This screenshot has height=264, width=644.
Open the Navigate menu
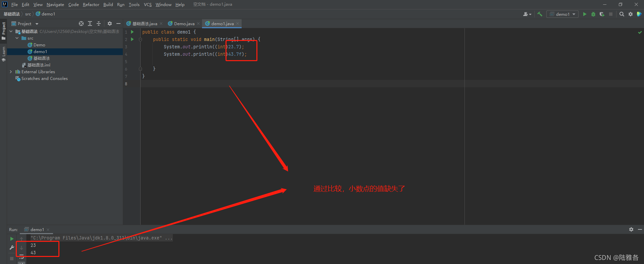55,4
